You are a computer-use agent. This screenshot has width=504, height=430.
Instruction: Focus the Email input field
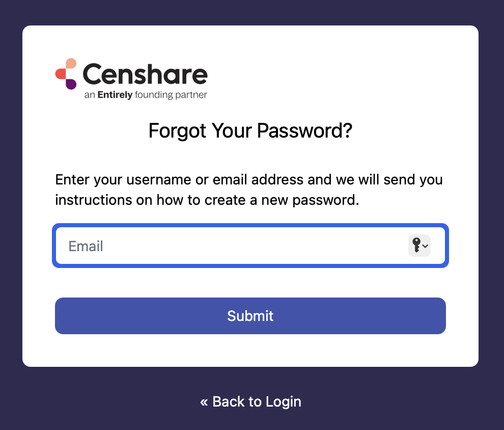[229, 246]
